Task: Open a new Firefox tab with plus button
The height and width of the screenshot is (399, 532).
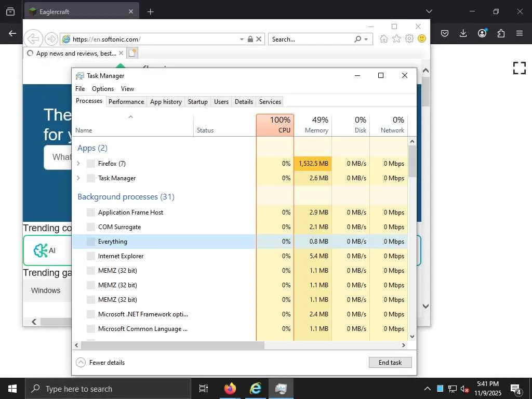Action: (150, 12)
